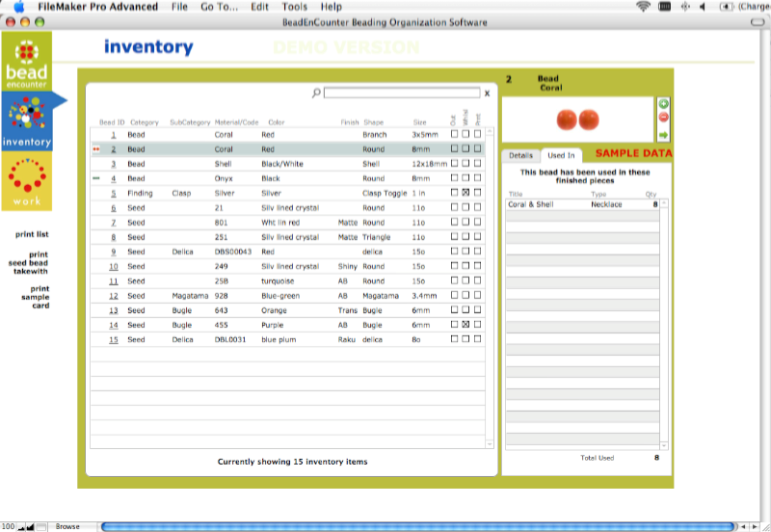Check the Out box for Bead ID 1

(454, 134)
